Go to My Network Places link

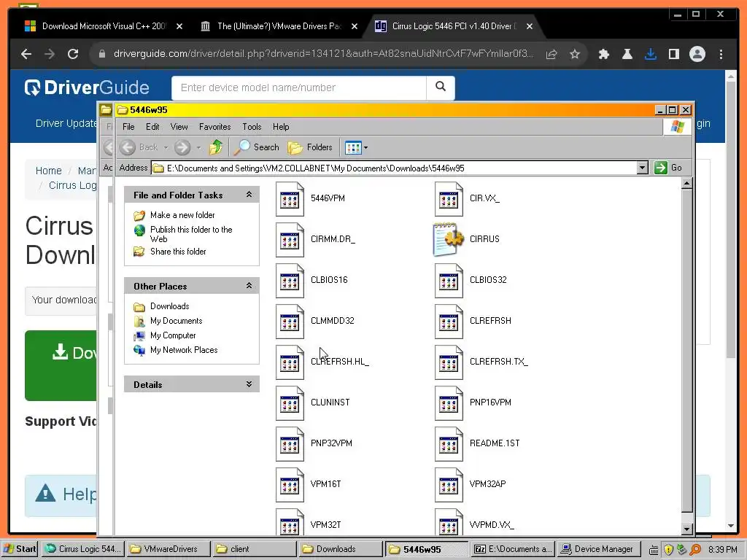pos(184,350)
